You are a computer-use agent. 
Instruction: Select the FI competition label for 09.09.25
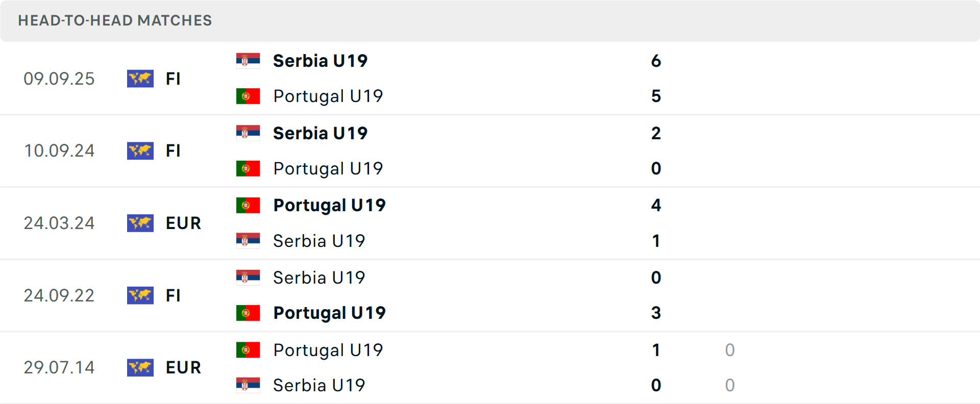[173, 79]
